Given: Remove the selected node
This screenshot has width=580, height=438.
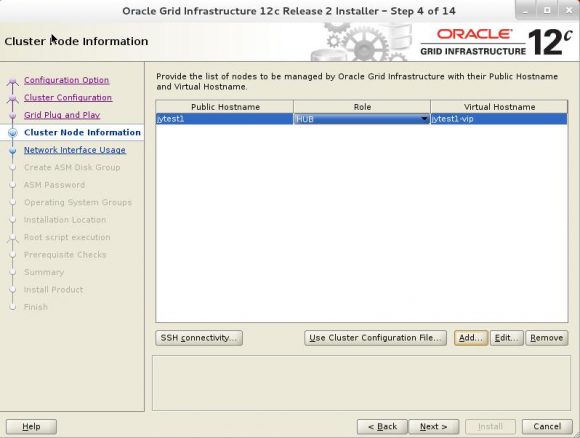Looking at the screenshot, I should (547, 338).
